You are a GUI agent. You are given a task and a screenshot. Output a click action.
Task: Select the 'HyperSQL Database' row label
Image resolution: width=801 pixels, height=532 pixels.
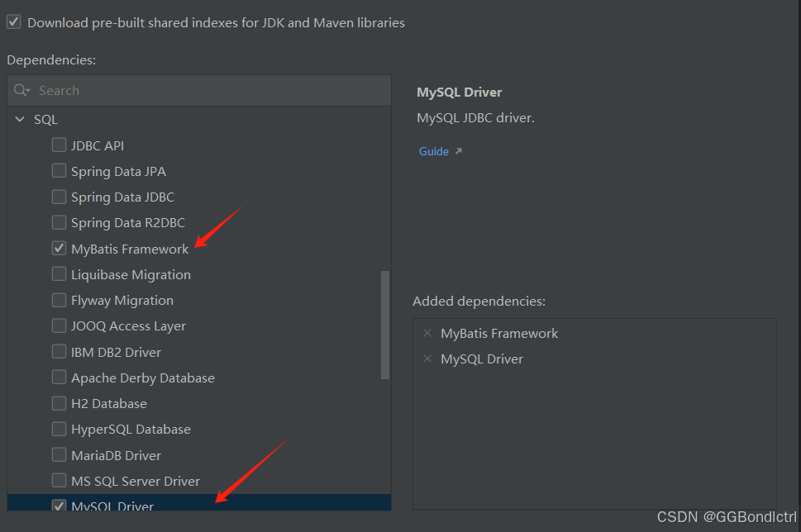pos(131,430)
